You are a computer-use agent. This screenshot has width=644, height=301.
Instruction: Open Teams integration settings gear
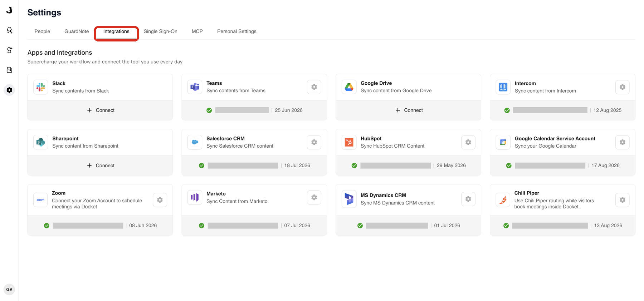click(x=314, y=87)
